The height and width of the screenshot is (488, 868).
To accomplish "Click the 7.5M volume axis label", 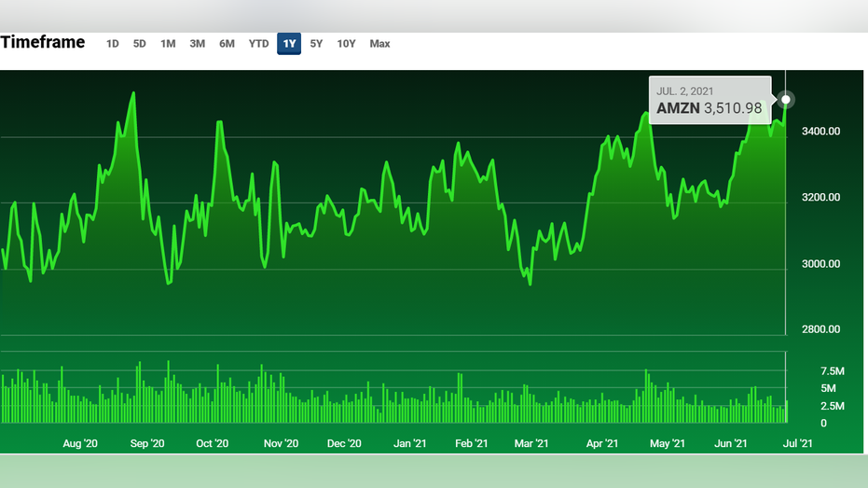I will (832, 371).
